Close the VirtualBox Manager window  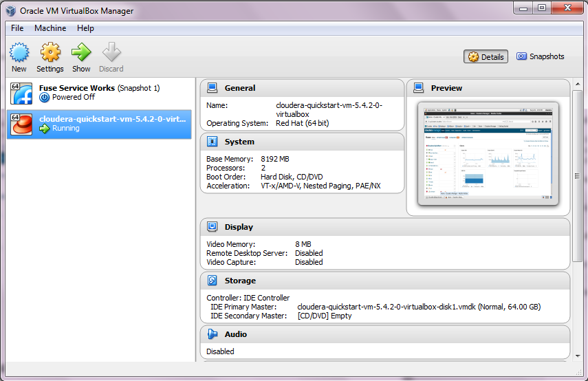[x=568, y=8]
